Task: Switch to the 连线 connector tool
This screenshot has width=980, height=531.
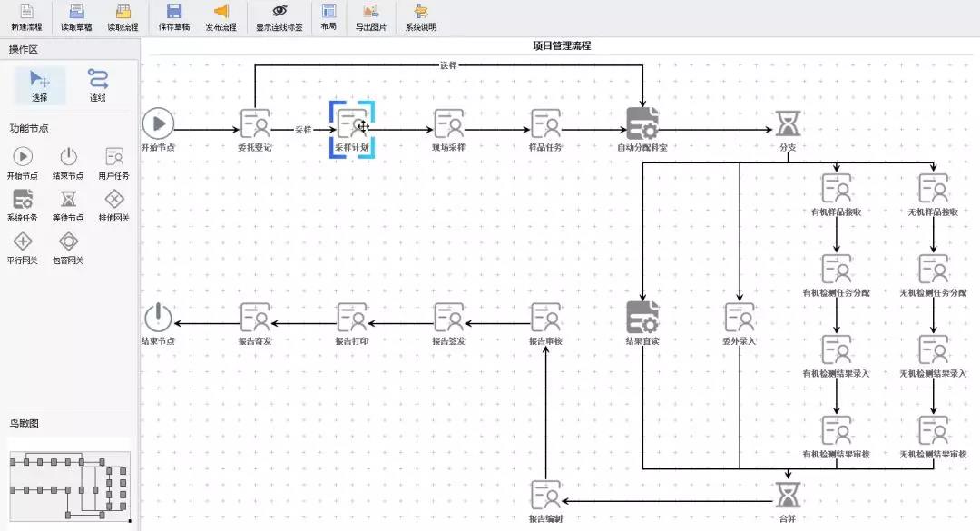Action: coord(97,84)
